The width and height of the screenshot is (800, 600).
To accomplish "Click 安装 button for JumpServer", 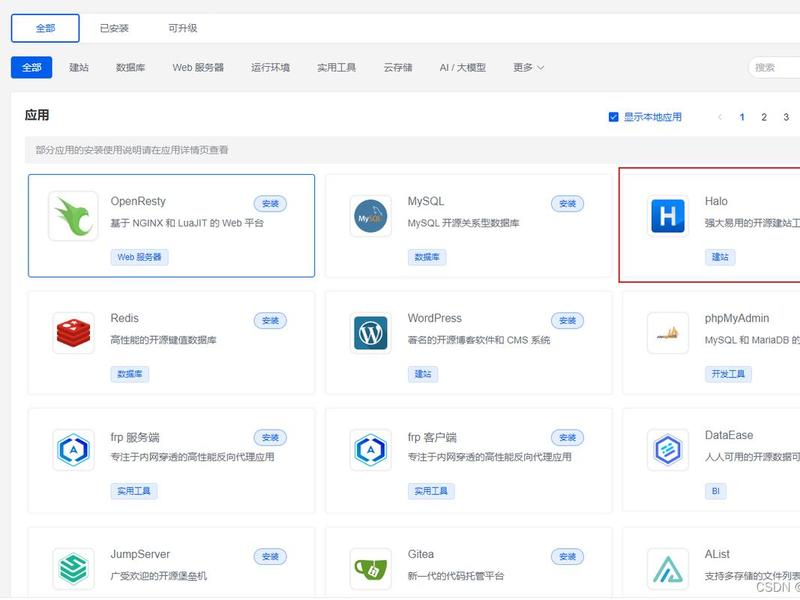I will click(270, 557).
